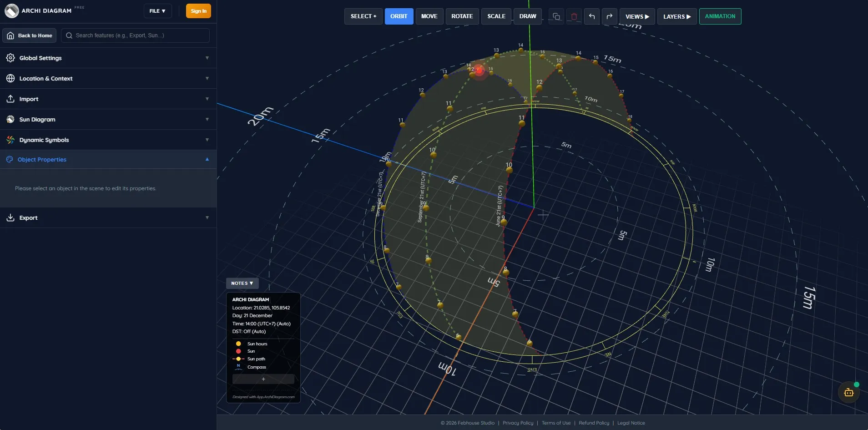Screen dimensions: 868x430
Task: Expand the Location & Context section arrow
Action: [207, 78]
